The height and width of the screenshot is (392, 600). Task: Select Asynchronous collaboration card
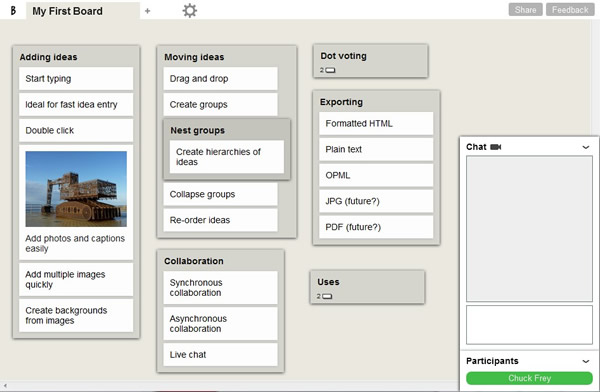tap(220, 323)
